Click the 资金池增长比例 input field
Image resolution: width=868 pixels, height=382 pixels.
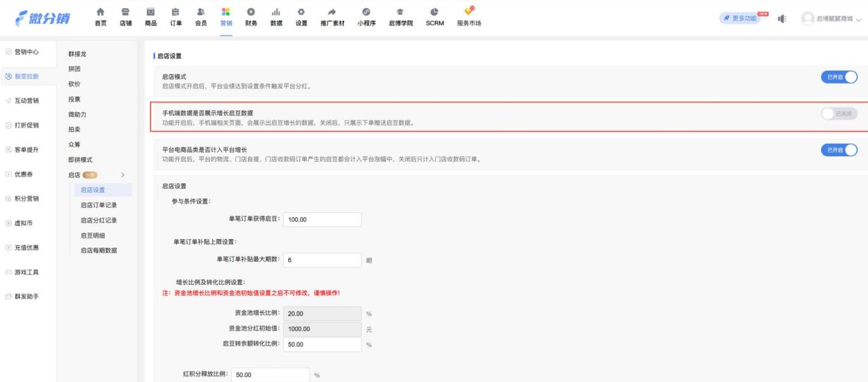point(322,314)
